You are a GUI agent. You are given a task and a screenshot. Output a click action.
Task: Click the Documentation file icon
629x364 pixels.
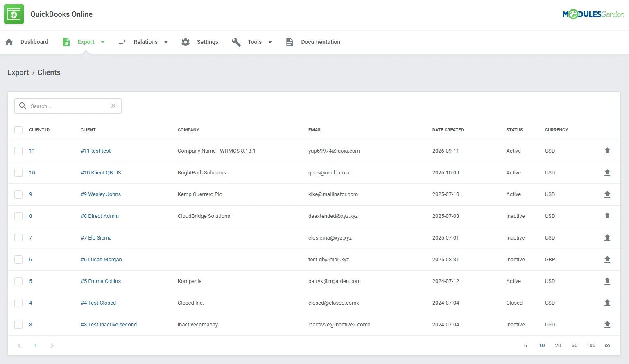[290, 42]
